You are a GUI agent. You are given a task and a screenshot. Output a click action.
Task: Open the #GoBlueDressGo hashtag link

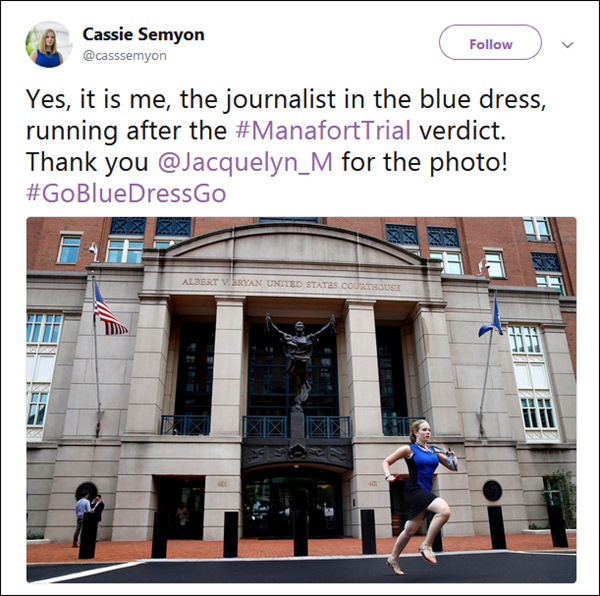126,192
